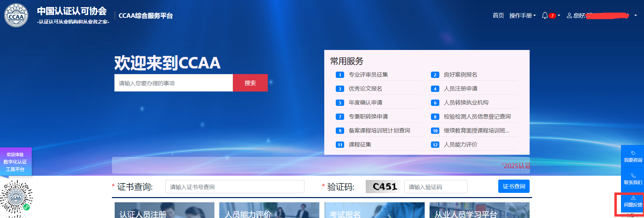644x218 pixels.
Task: Open the 人员注册申请 service link
Action: pos(460,89)
